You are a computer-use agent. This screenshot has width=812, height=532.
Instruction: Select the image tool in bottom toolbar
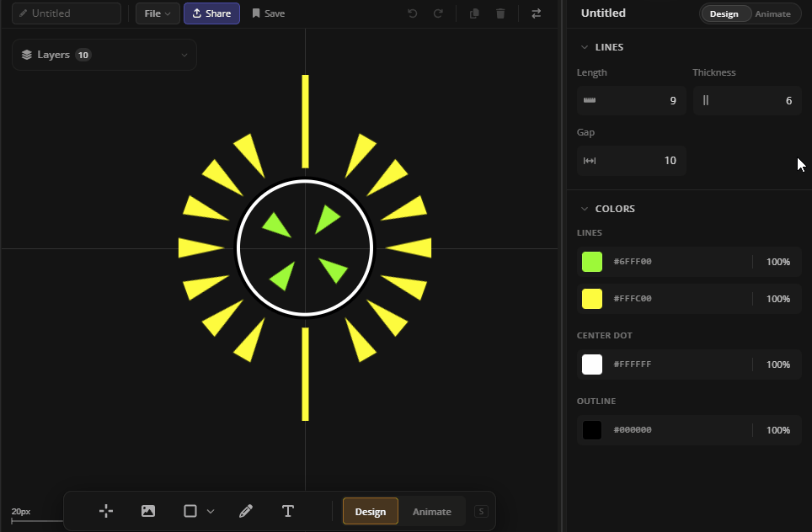click(148, 511)
